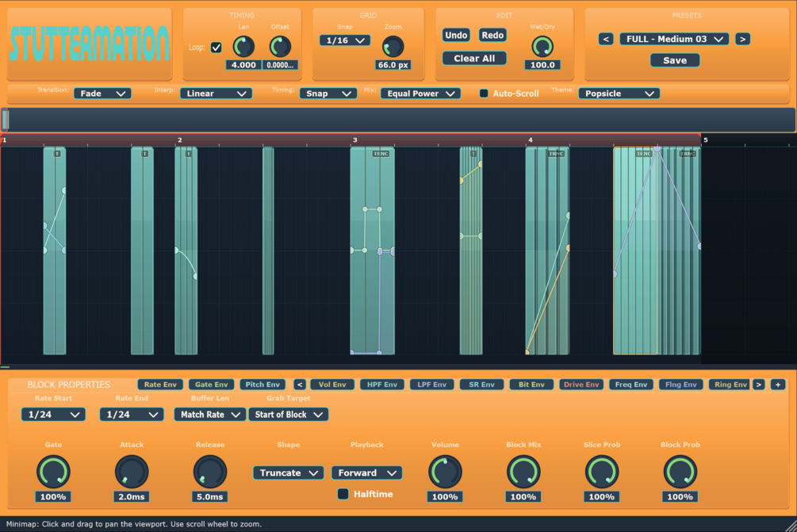Adjust the Slice Prob knob
This screenshot has width=797, height=532.
(602, 472)
